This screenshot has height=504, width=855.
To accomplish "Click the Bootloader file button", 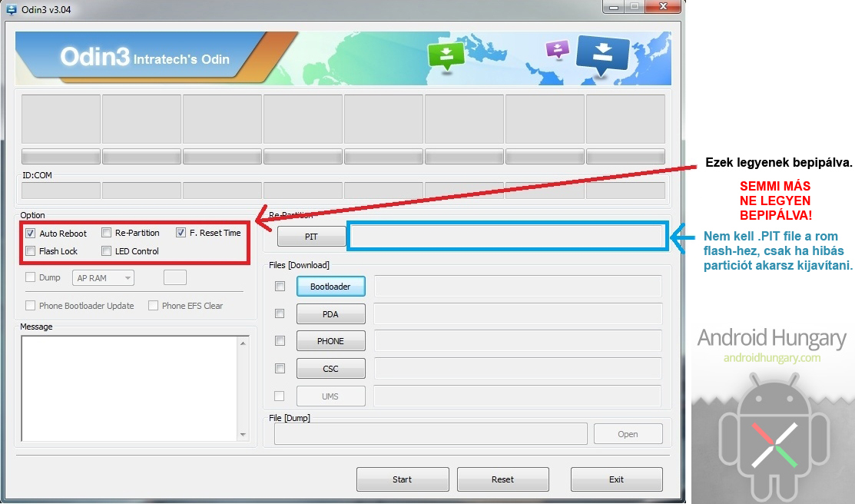I will (x=330, y=287).
